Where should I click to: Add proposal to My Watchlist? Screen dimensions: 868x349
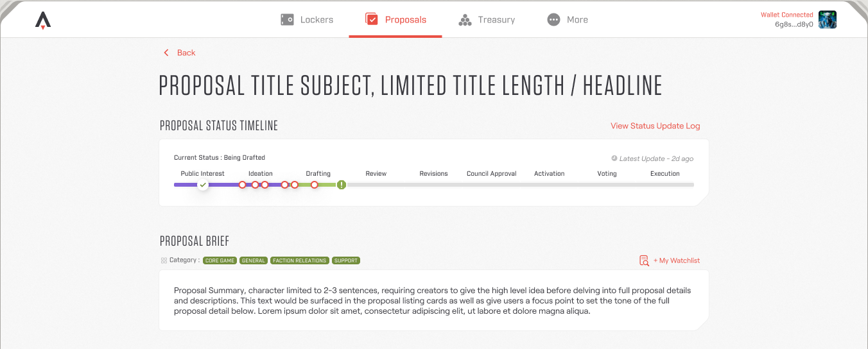pyautogui.click(x=677, y=260)
